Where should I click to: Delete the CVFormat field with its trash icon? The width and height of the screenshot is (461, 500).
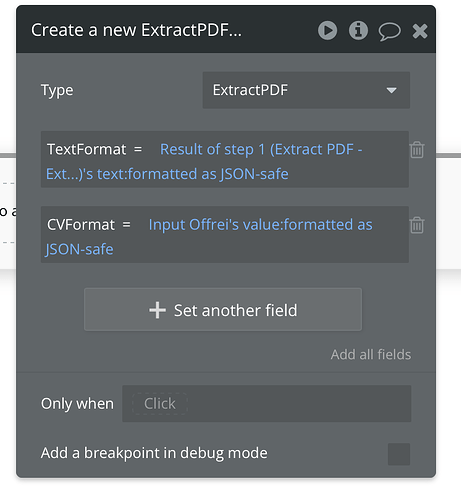point(417,225)
